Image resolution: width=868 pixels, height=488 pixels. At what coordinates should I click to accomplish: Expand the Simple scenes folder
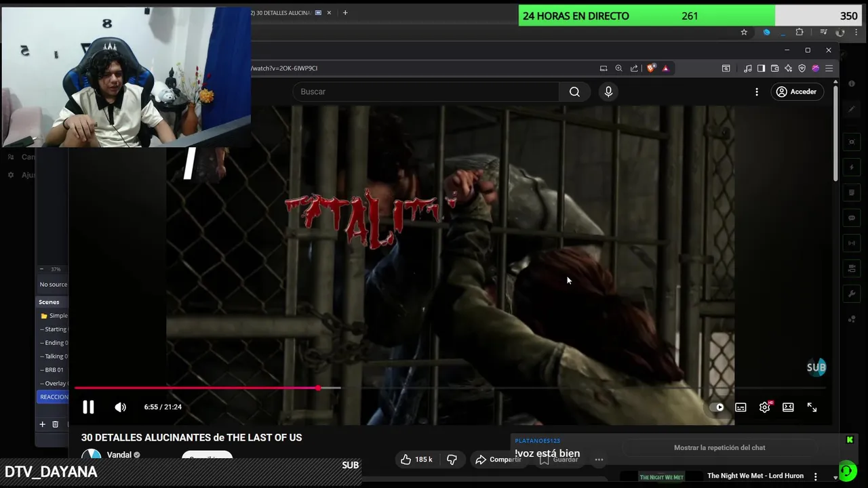(x=54, y=316)
